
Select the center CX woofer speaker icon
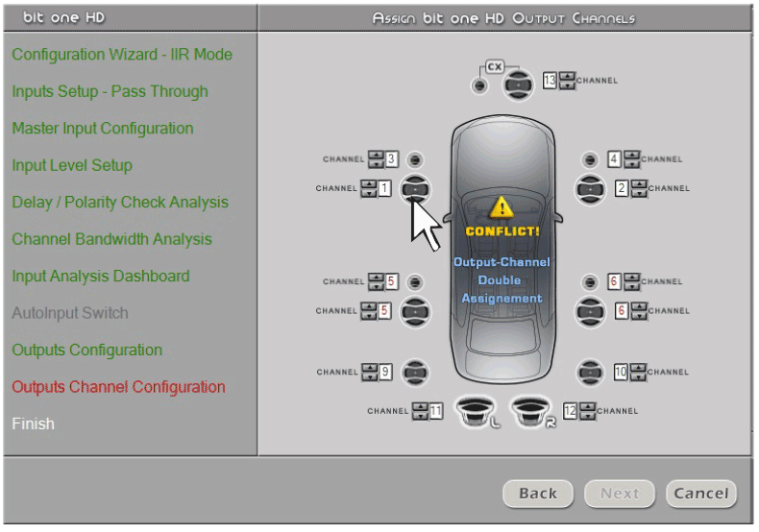[518, 85]
